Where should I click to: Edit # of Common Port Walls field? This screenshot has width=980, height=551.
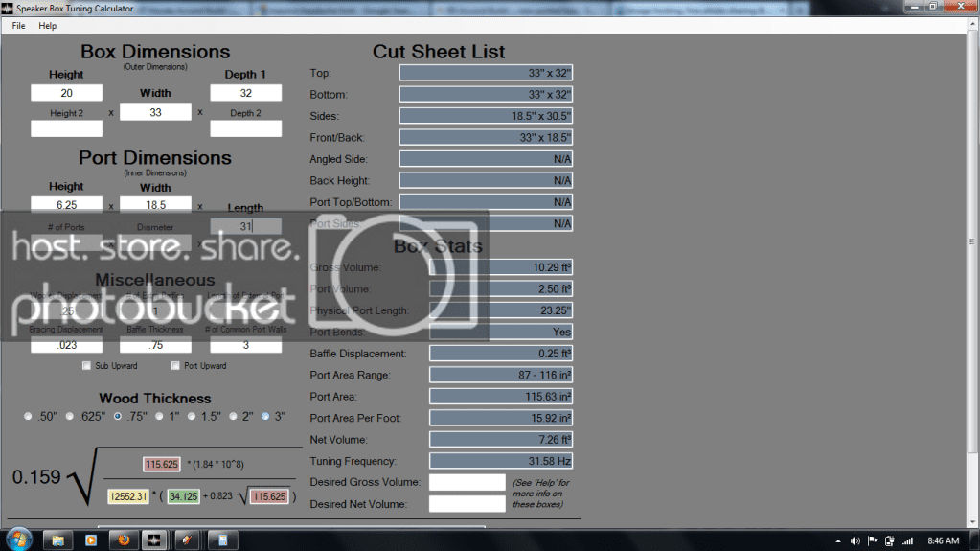pos(245,345)
